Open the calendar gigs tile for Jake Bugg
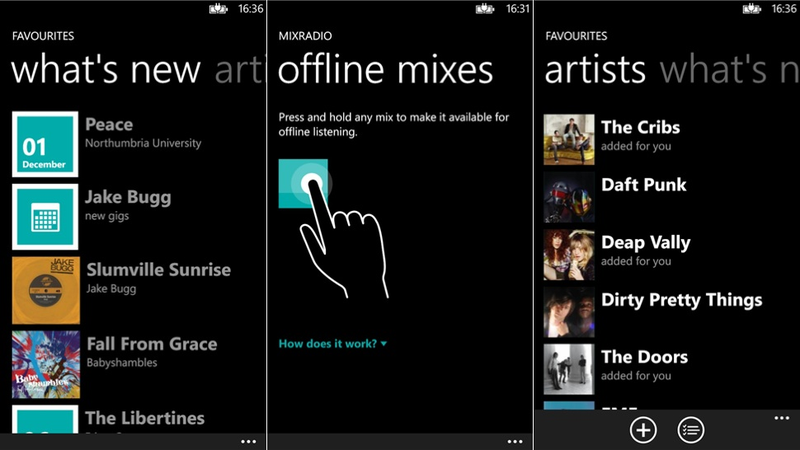 [x=45, y=217]
